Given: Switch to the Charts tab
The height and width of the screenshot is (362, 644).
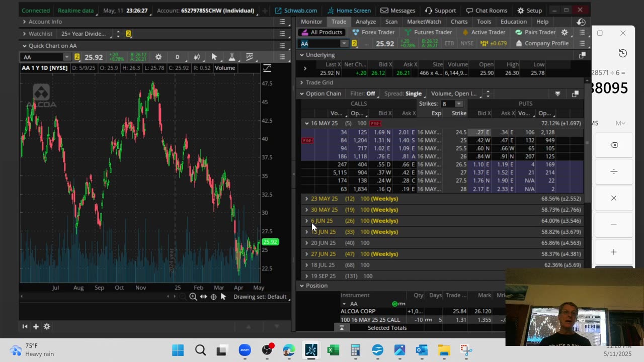Looking at the screenshot, I should [459, 22].
